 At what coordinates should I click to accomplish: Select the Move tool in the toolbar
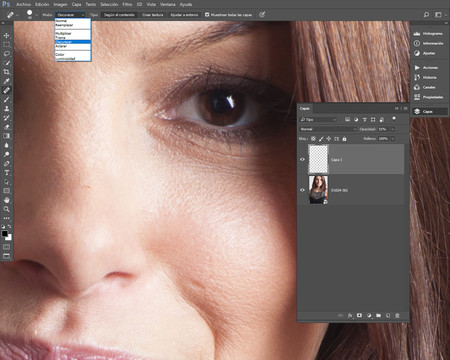[x=6, y=35]
